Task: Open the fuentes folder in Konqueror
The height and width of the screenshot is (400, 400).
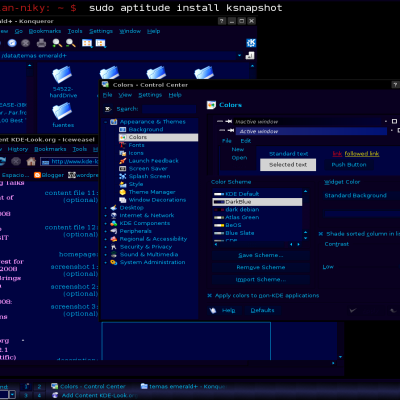Action: [63, 115]
